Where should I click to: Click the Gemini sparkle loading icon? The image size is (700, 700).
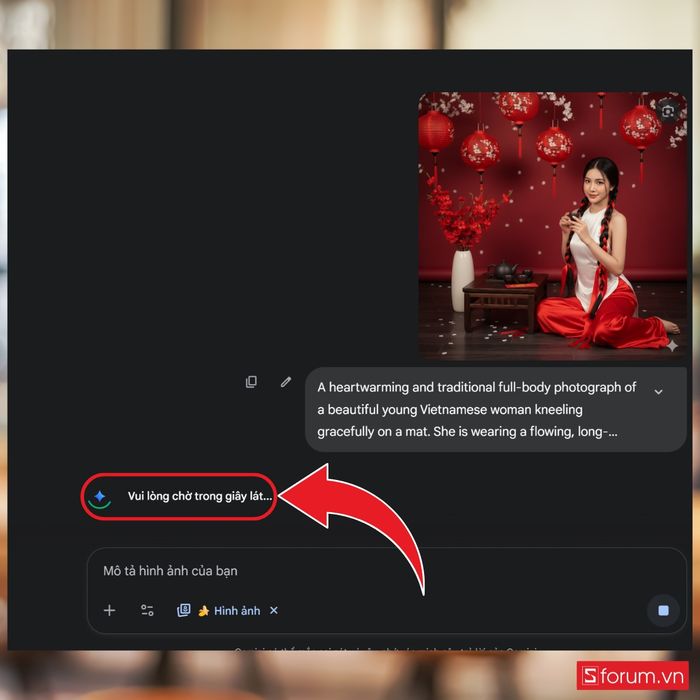(99, 497)
